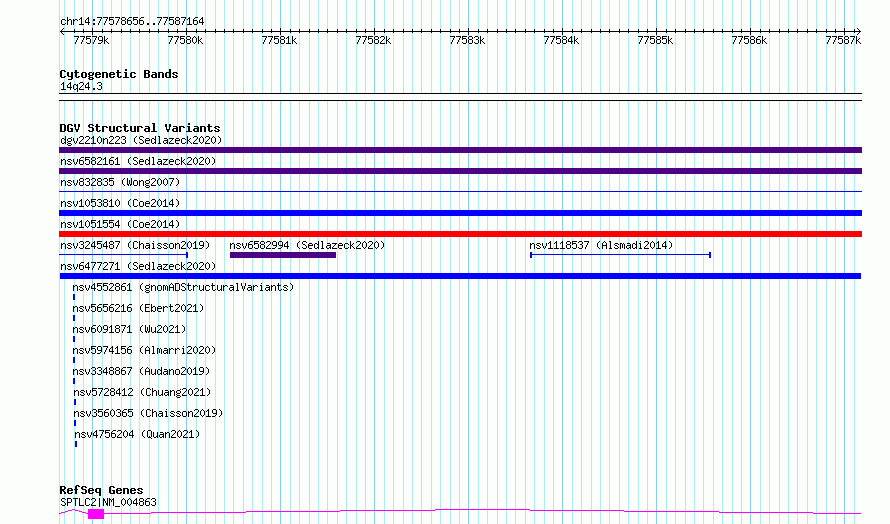Select variant nsv6091871 (Wu2021) label

click(129, 329)
